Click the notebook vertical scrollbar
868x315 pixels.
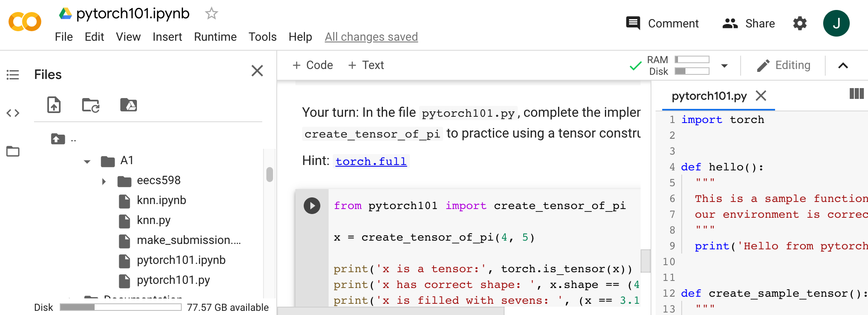646,261
